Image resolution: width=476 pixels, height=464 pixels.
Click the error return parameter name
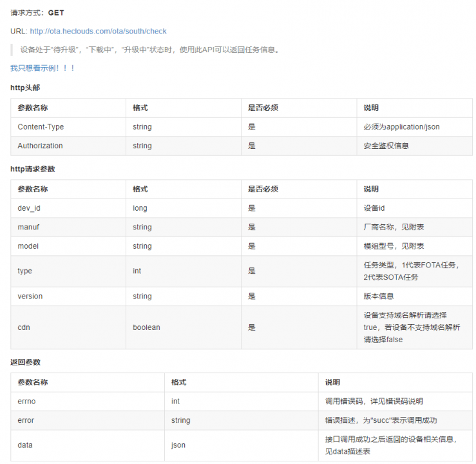tap(26, 420)
